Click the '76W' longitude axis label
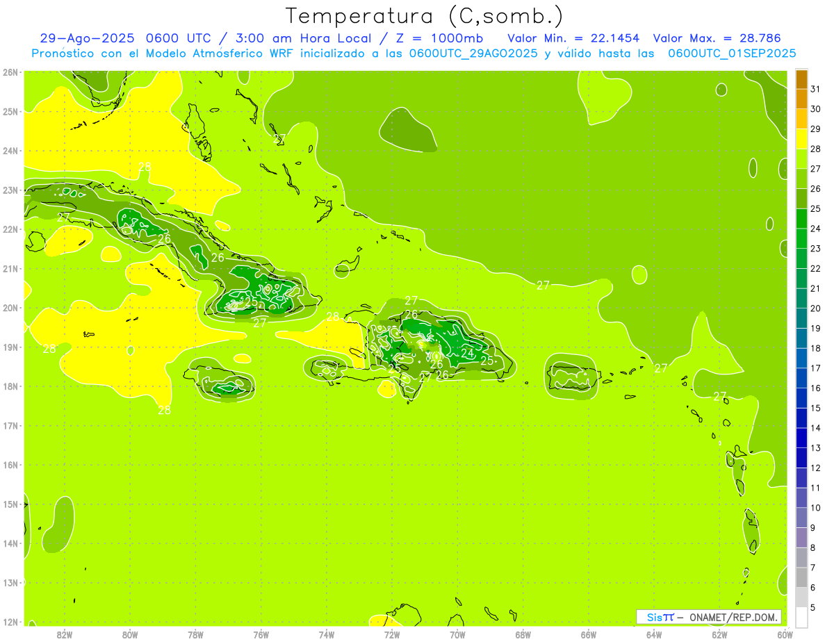The width and height of the screenshot is (834, 644). [261, 634]
